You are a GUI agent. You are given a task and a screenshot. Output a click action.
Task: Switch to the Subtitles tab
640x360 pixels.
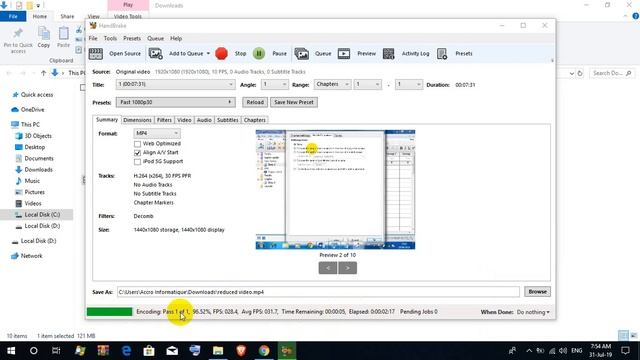pyautogui.click(x=227, y=120)
